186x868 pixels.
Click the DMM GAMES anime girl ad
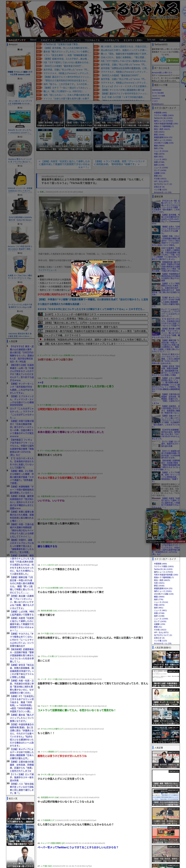point(93,278)
